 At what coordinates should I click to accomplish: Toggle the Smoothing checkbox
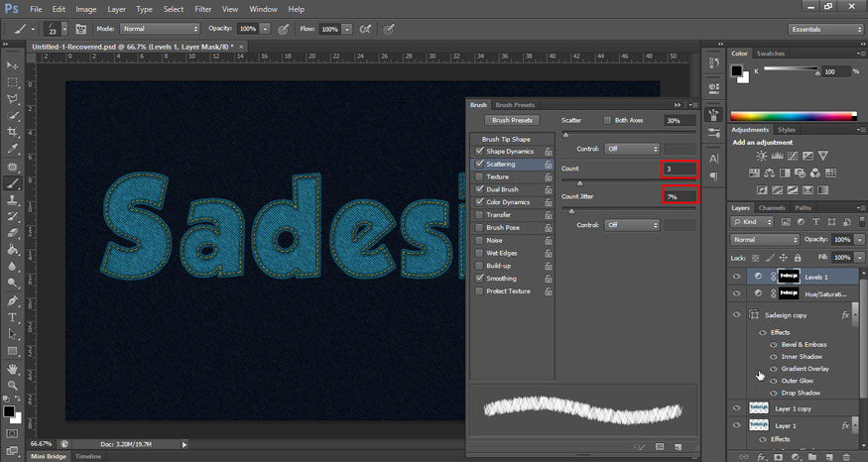479,279
